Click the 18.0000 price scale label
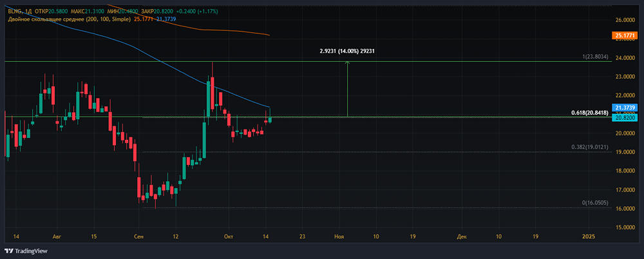 (624, 171)
